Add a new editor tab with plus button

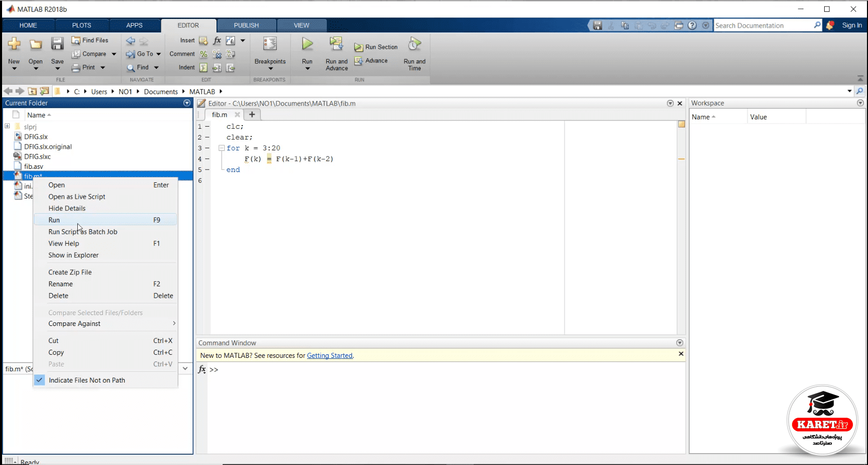coord(252,114)
